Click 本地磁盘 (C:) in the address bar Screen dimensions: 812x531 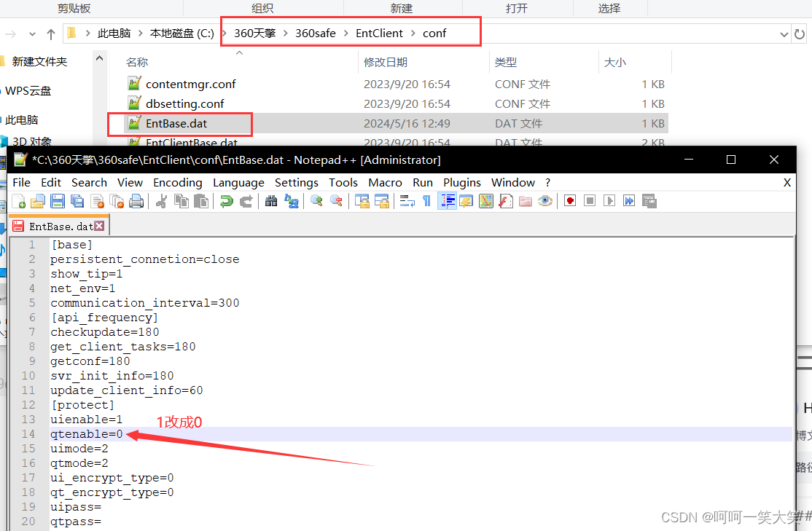tap(181, 33)
